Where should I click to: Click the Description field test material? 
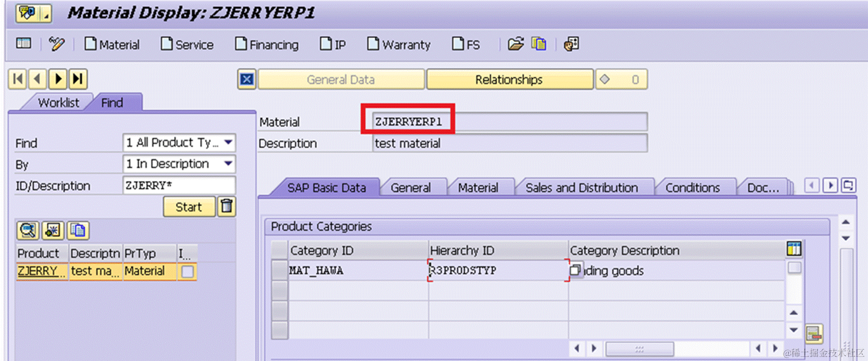coord(509,143)
